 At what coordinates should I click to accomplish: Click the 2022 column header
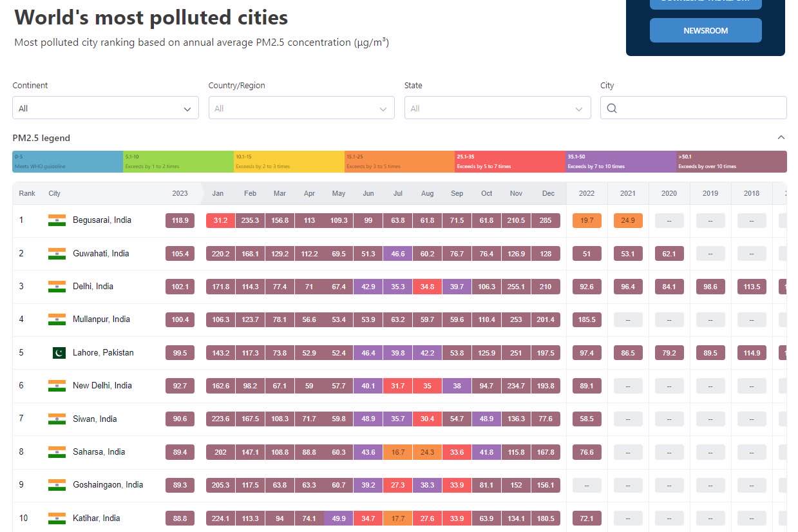(x=587, y=193)
